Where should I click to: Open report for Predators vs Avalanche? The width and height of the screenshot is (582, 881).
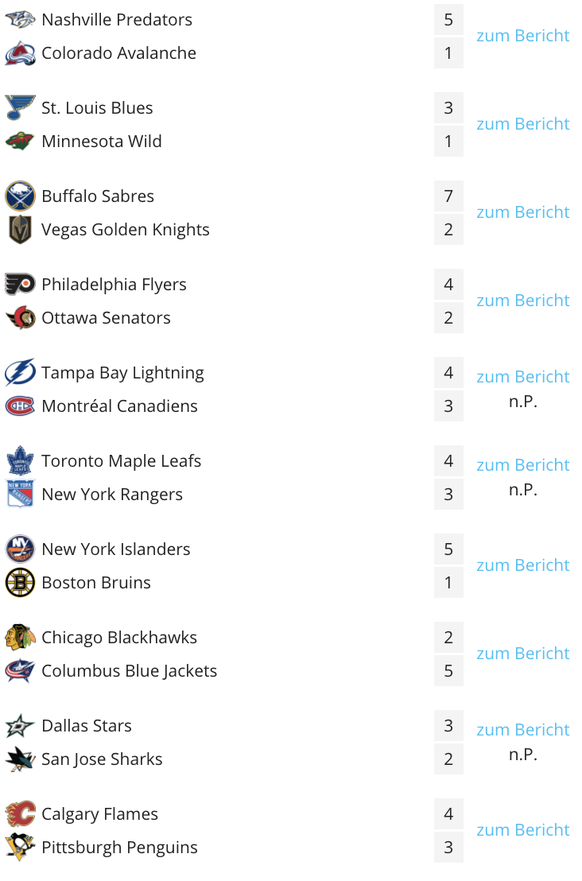(522, 36)
